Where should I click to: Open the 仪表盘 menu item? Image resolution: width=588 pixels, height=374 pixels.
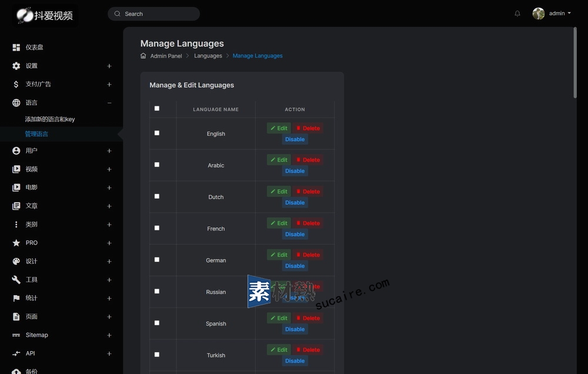coord(35,47)
